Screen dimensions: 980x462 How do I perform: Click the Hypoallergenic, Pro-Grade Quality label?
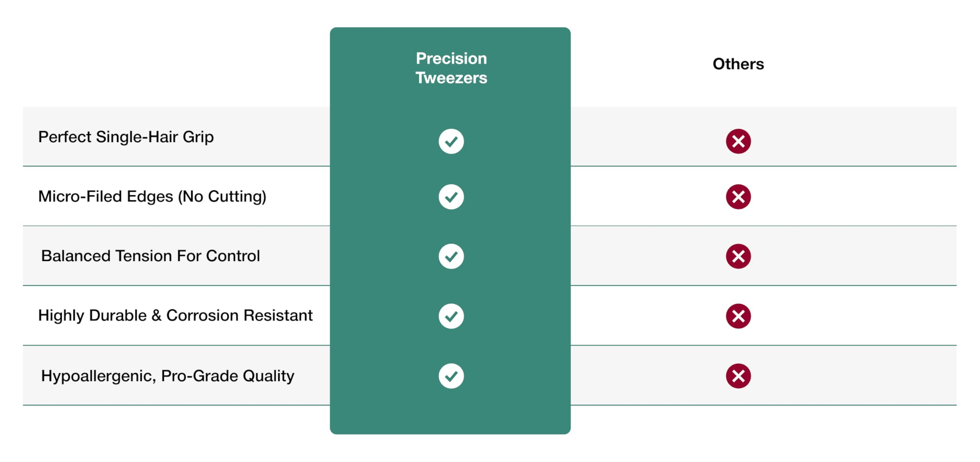click(x=168, y=376)
